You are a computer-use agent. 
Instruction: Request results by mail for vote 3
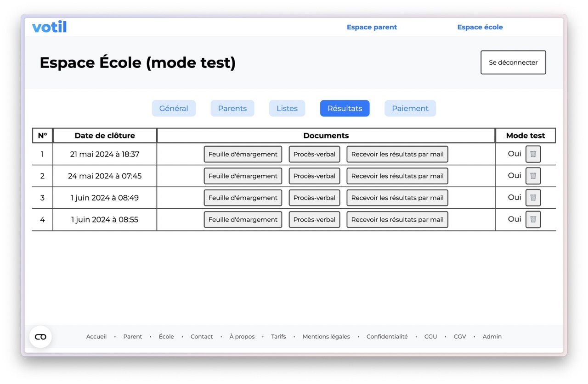(397, 197)
